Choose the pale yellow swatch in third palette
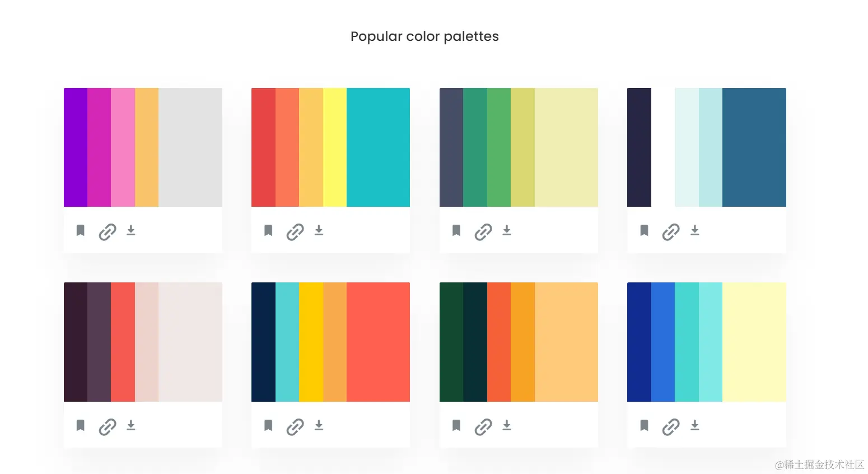The height and width of the screenshot is (474, 868). coord(566,147)
